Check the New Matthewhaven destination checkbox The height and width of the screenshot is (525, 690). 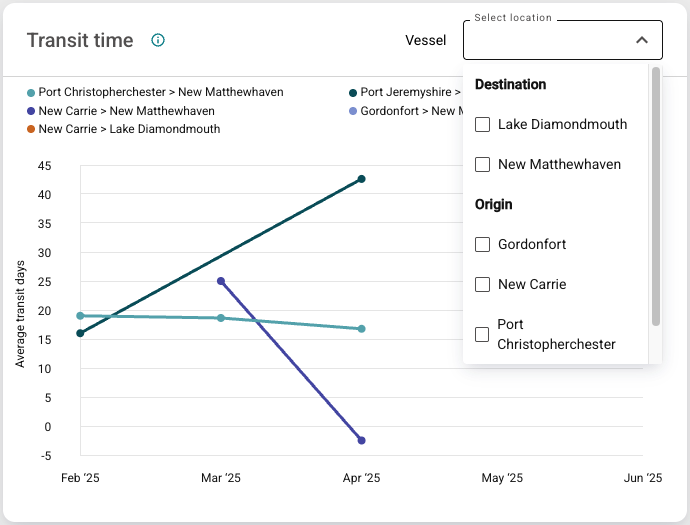[482, 165]
